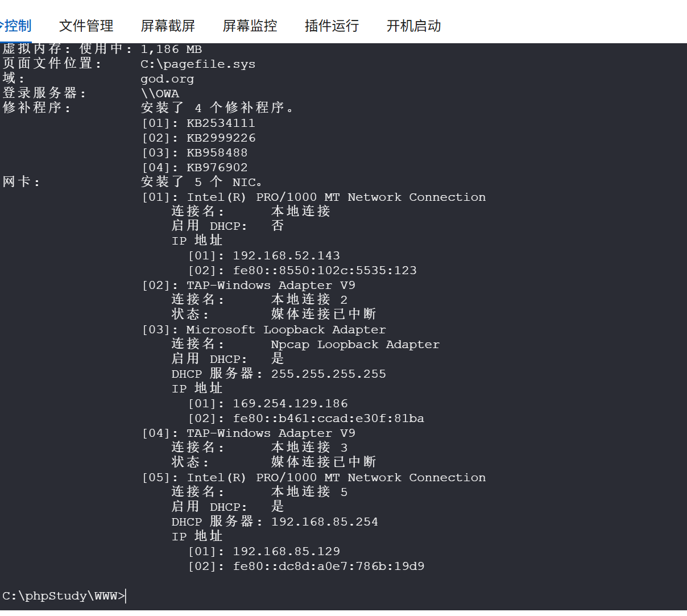Click the IPv6 address fe80::dc8d:a0e7:786b:19d9

click(x=328, y=567)
